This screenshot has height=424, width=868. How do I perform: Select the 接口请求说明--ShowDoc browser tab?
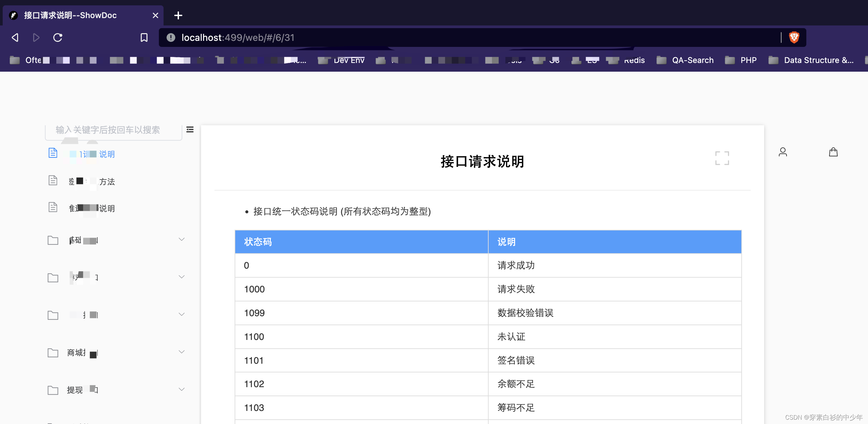[70, 15]
